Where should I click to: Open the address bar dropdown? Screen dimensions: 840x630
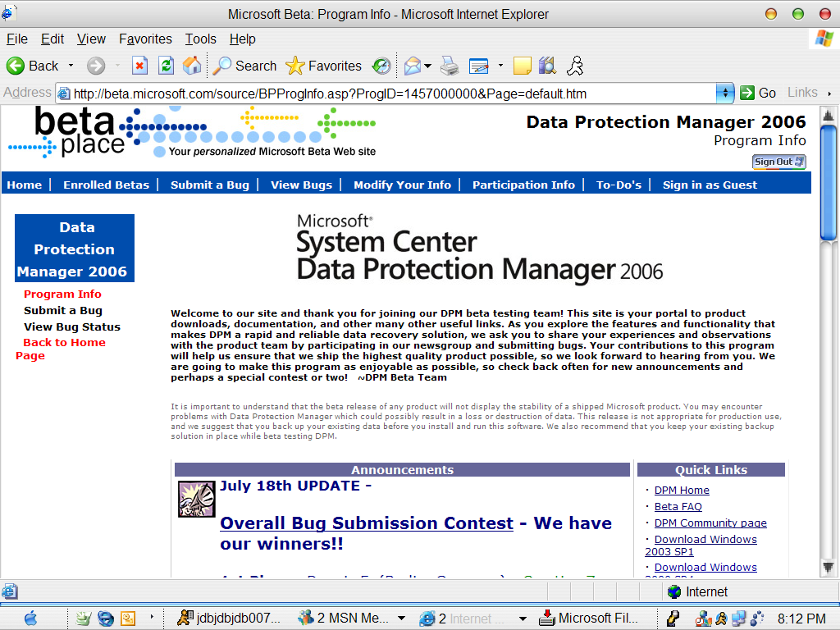click(725, 93)
